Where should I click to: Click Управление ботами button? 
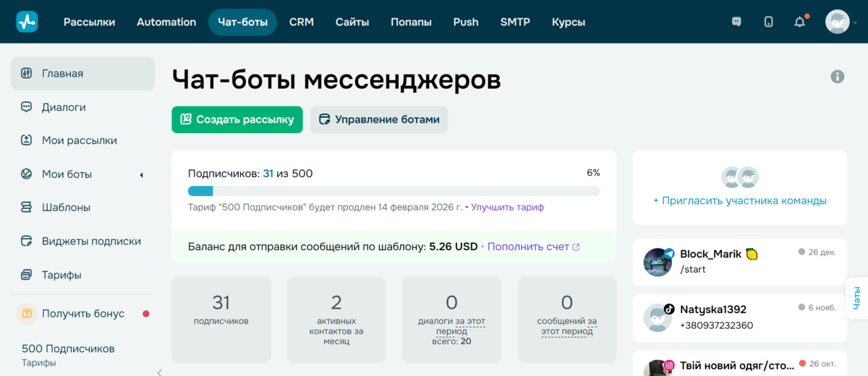pyautogui.click(x=379, y=119)
